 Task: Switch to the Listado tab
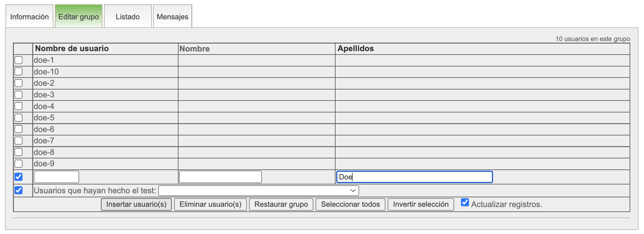128,17
